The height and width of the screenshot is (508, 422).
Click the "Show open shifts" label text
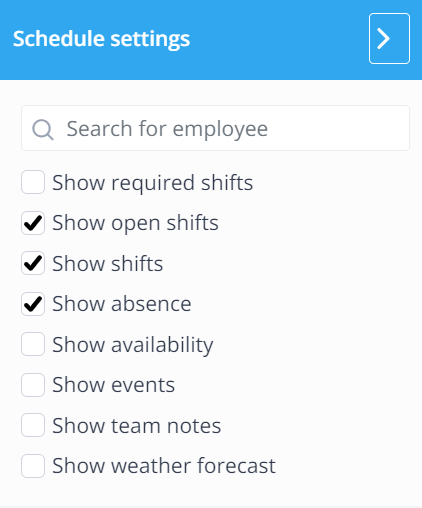point(135,223)
